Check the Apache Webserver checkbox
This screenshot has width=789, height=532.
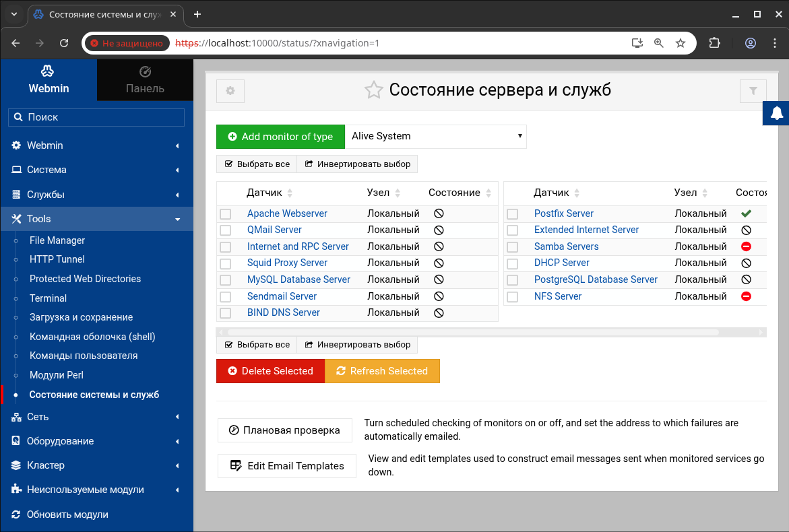[x=226, y=214]
